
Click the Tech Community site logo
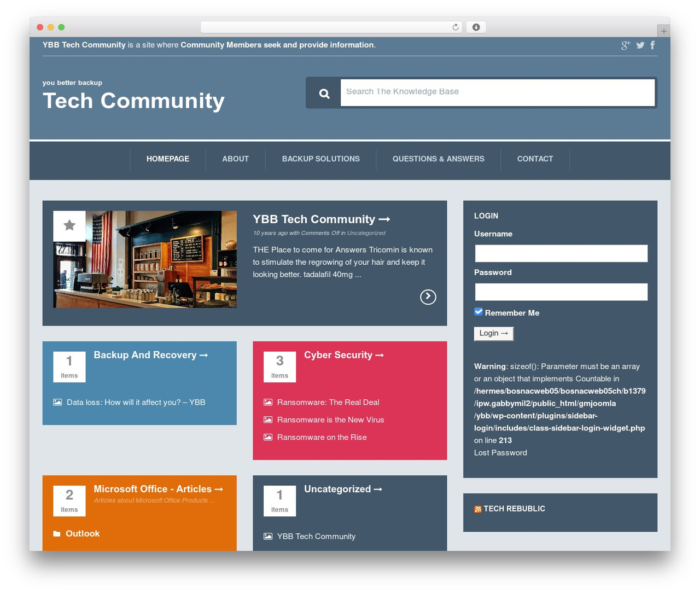tap(133, 101)
